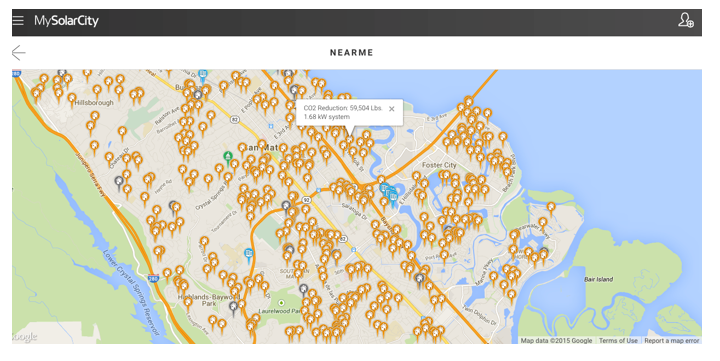This screenshot has width=720, height=361.
Task: Click the NEARME page title
Action: tap(352, 53)
